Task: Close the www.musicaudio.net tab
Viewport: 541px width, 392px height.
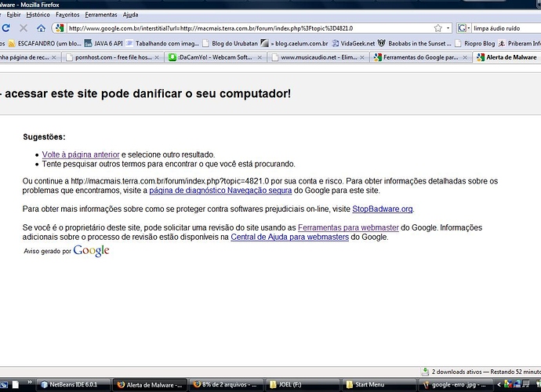Action: (362, 58)
